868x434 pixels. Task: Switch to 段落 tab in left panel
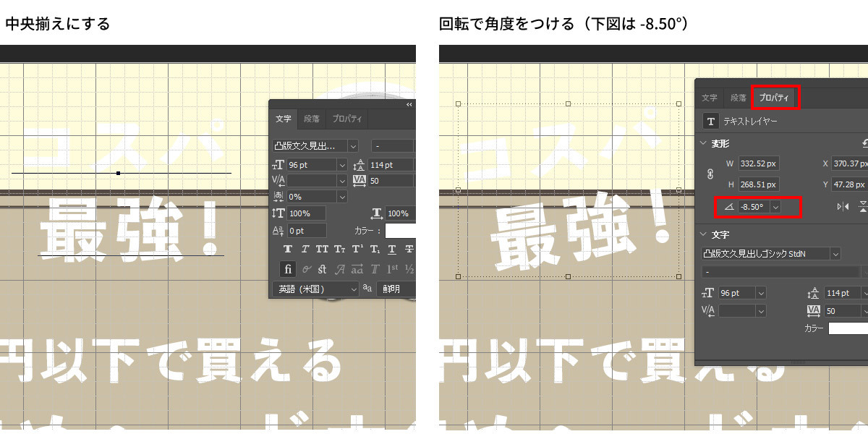(312, 119)
